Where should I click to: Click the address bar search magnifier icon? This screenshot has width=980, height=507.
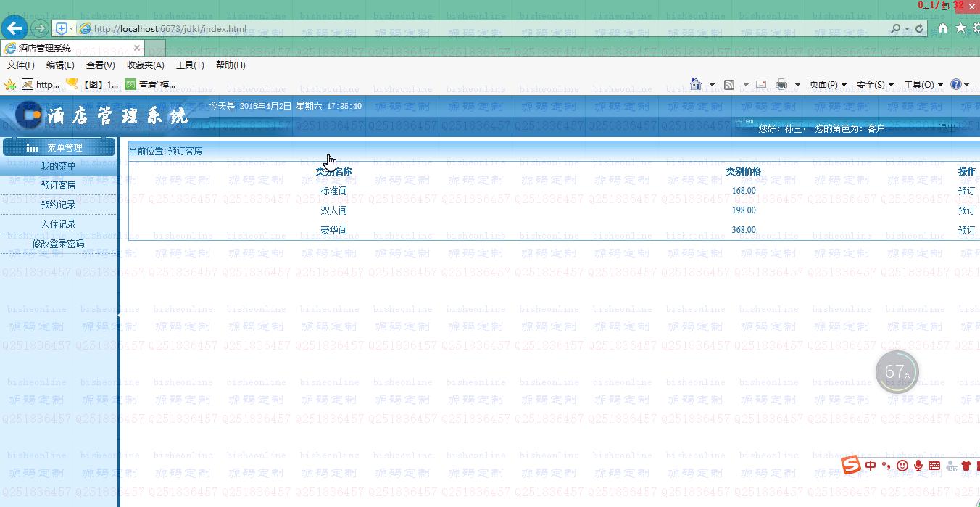click(x=896, y=28)
